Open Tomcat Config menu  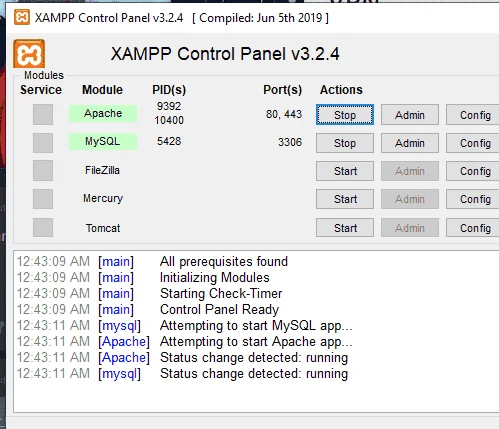pos(473,228)
